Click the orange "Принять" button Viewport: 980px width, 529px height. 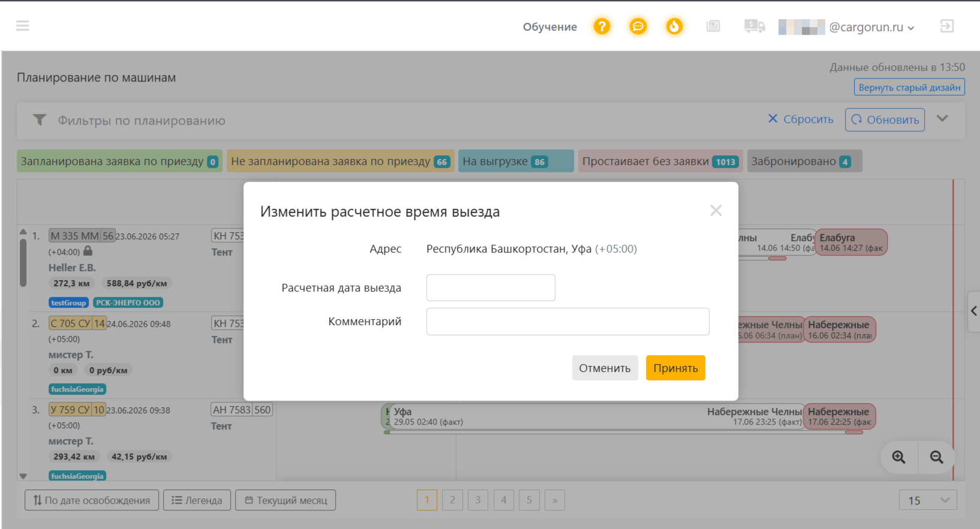point(675,368)
